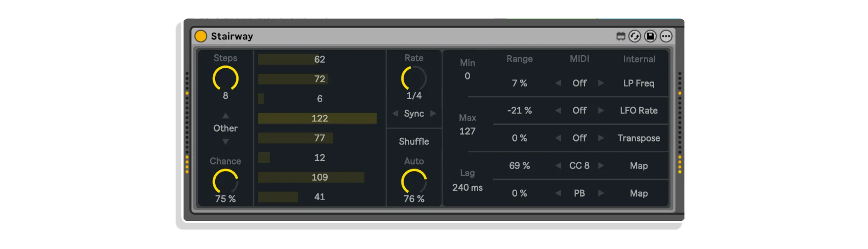The image size is (868, 249).
Task: Click left arrow beside PB
Action: click(558, 193)
